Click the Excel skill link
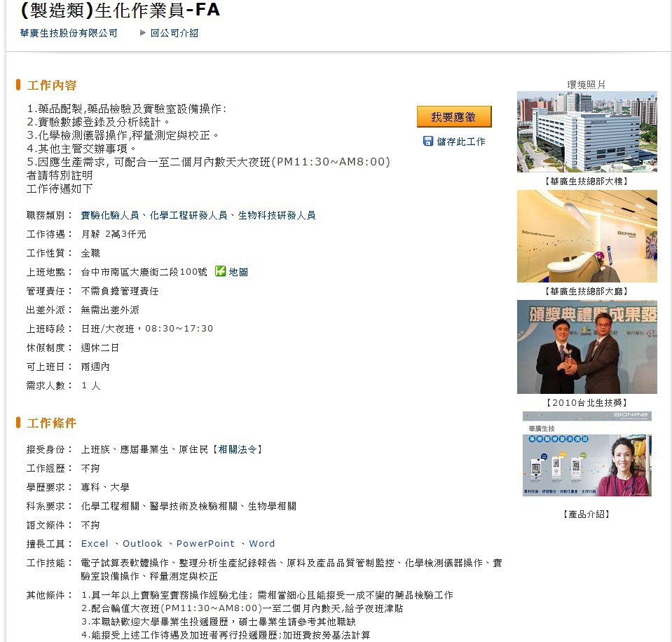672x642 pixels. (95, 543)
